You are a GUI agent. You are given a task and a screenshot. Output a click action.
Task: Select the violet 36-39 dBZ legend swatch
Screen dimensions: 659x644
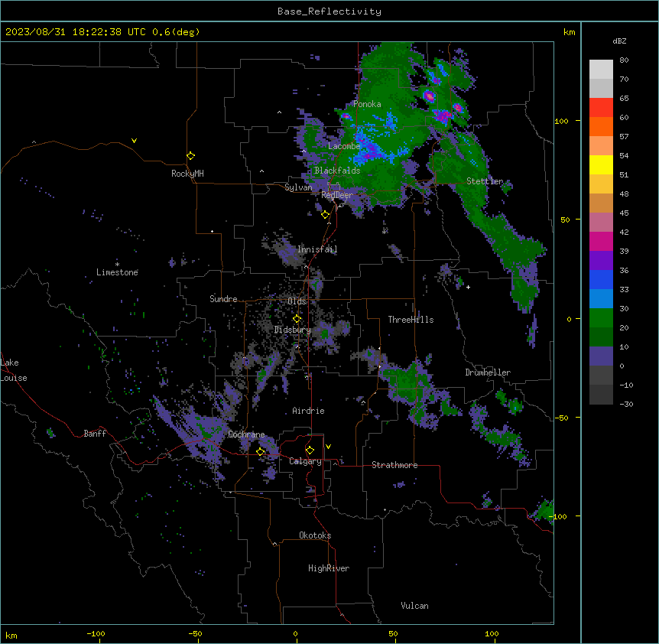tap(601, 261)
